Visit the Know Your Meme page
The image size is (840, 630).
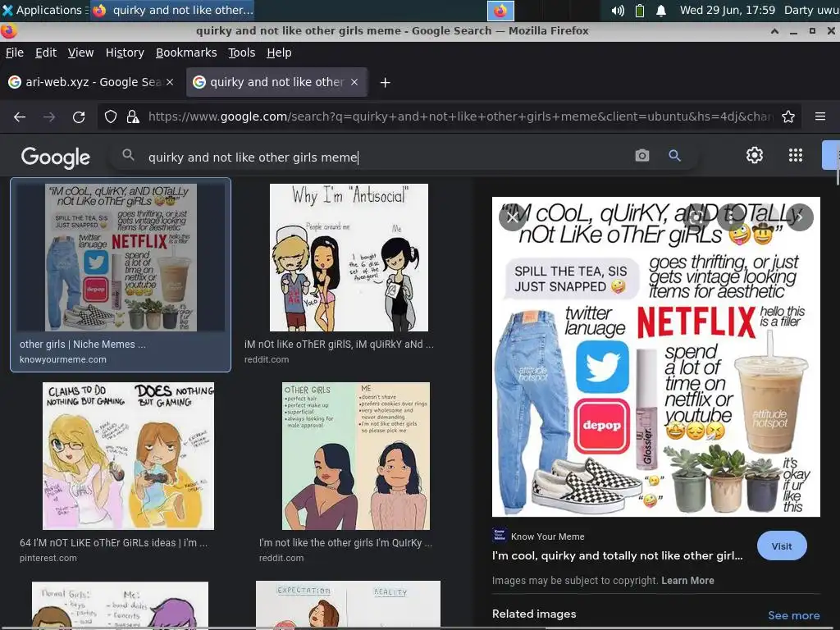pyautogui.click(x=782, y=546)
